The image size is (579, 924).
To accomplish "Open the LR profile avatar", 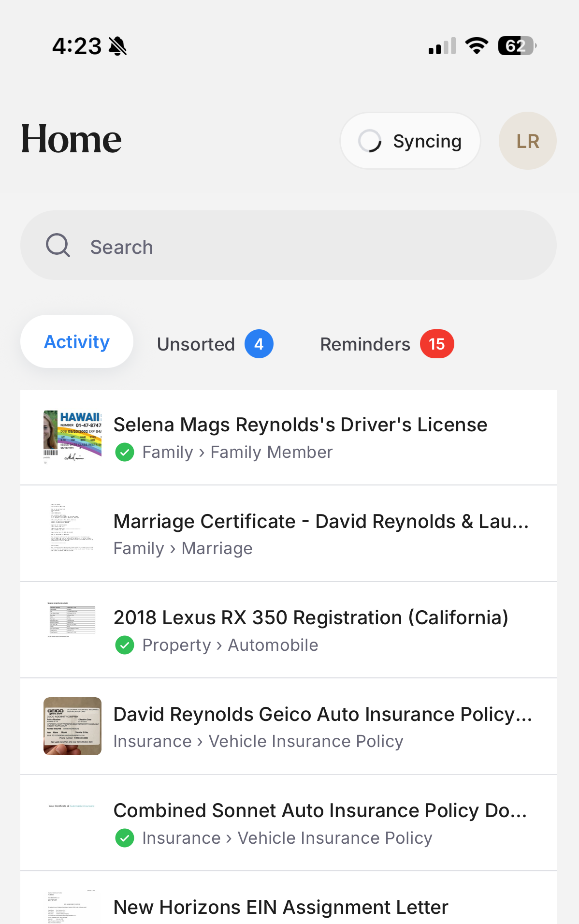I will [527, 141].
